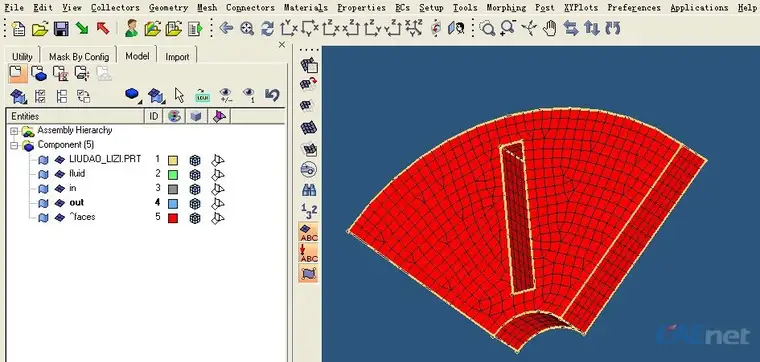Click the solid blue mesh grid sidebar icon
The width and height of the screenshot is (760, 362).
(309, 127)
